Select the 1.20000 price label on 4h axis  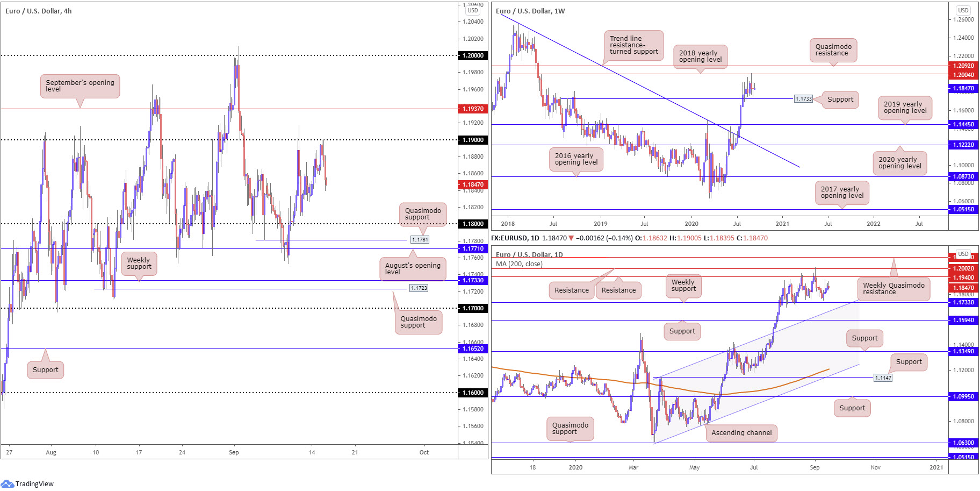click(x=473, y=55)
